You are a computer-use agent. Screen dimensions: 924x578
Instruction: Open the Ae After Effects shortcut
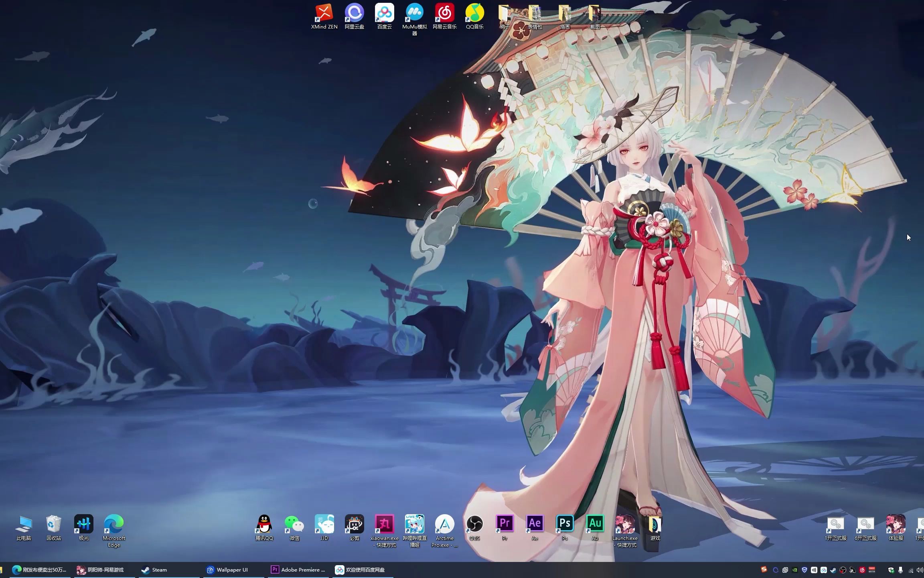(x=535, y=528)
